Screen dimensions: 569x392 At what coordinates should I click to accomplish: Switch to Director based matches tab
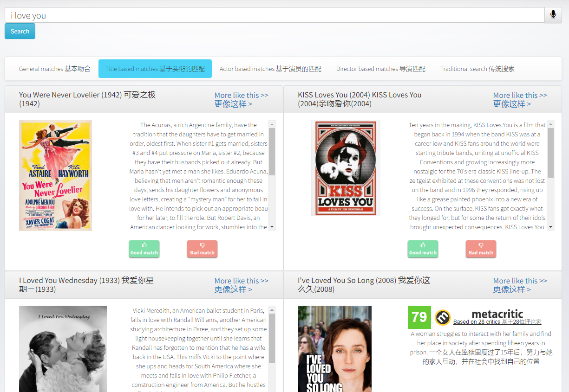point(380,69)
